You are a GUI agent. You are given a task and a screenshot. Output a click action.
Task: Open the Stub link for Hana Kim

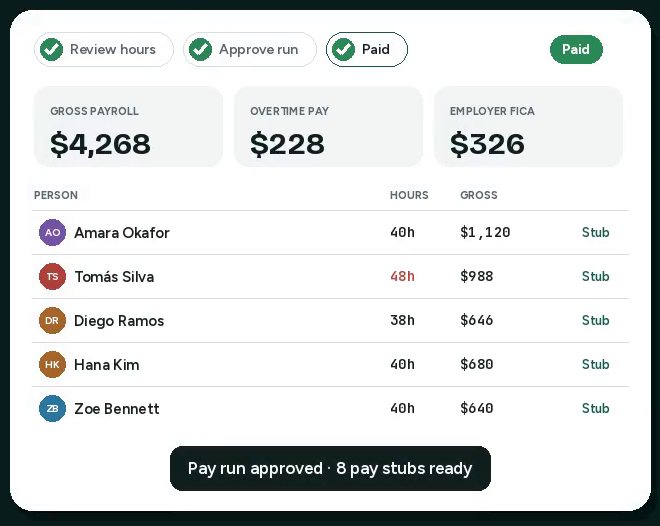click(595, 364)
